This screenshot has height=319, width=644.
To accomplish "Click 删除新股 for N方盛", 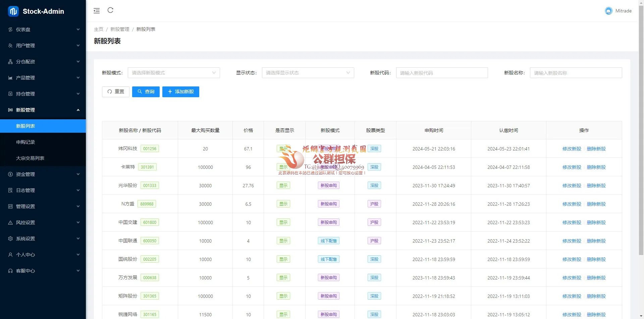I will 596,204.
